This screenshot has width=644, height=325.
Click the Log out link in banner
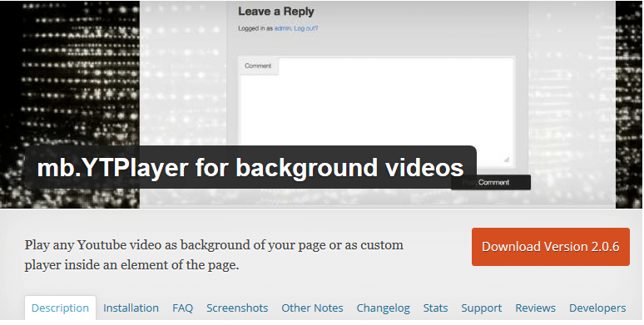(x=305, y=28)
